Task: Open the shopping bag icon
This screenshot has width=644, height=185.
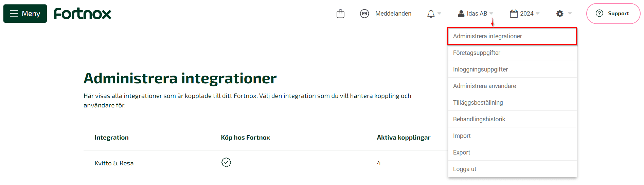Action: (340, 14)
